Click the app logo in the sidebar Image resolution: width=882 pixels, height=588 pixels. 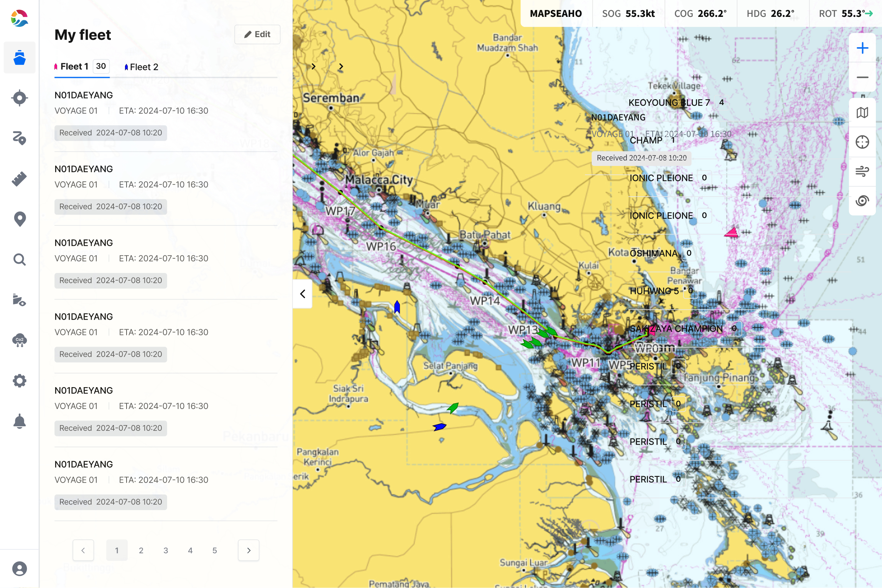(20, 18)
